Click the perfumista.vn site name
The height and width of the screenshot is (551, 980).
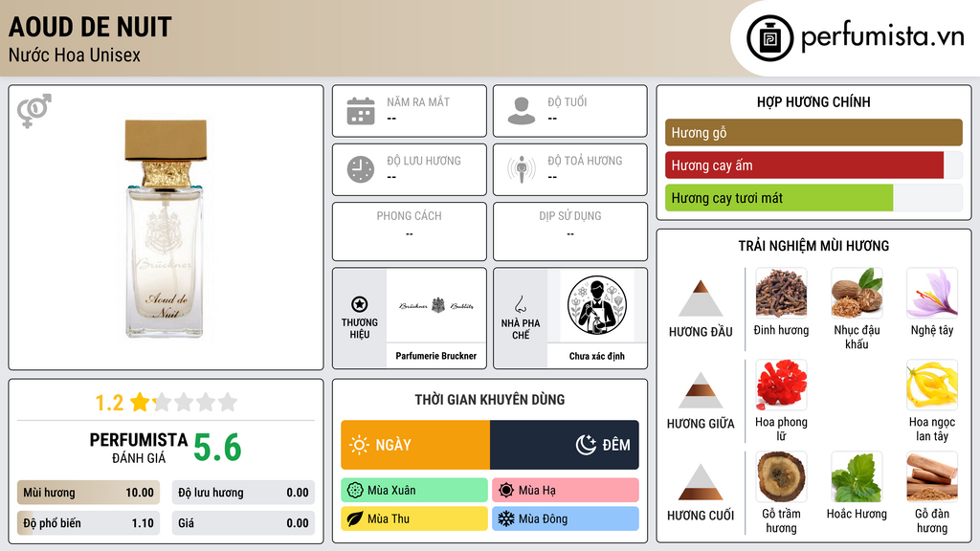tap(882, 36)
